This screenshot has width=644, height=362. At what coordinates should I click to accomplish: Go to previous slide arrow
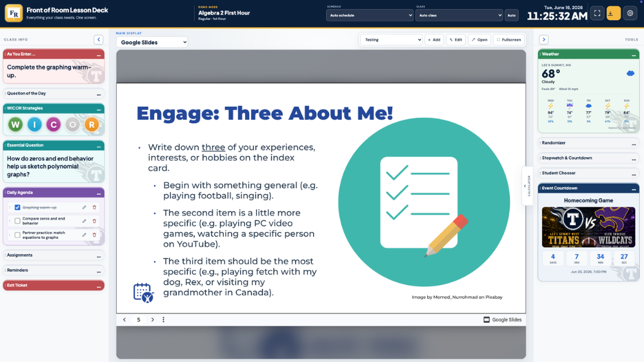point(125,320)
